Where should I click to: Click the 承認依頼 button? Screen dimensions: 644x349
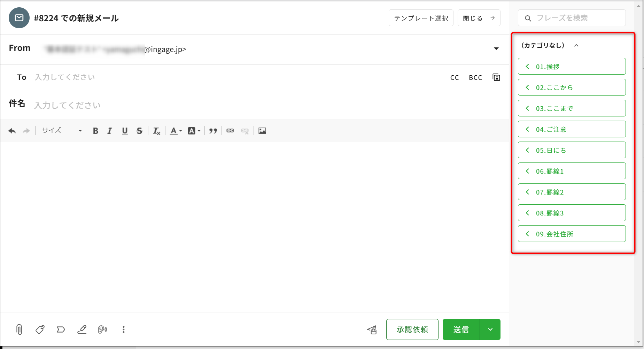click(412, 329)
